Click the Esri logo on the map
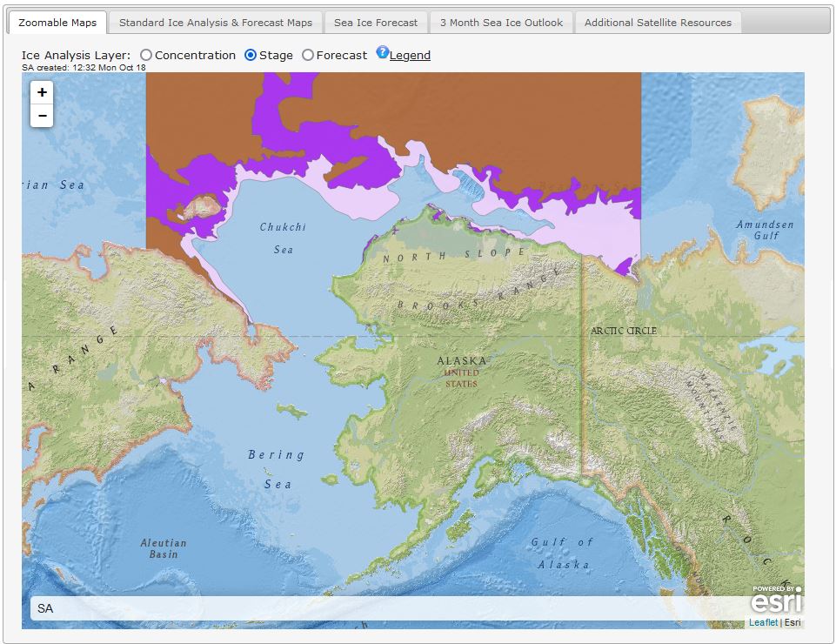 click(776, 600)
